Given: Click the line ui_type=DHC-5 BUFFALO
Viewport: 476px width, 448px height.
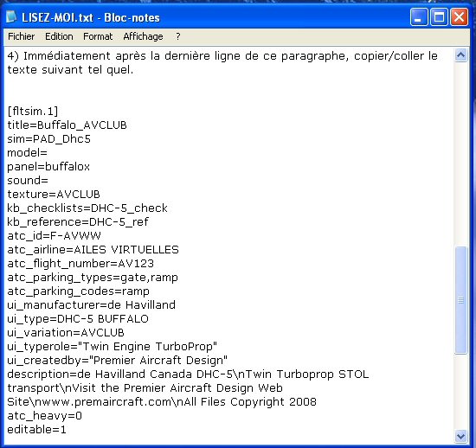Looking at the screenshot, I should (x=78, y=319).
